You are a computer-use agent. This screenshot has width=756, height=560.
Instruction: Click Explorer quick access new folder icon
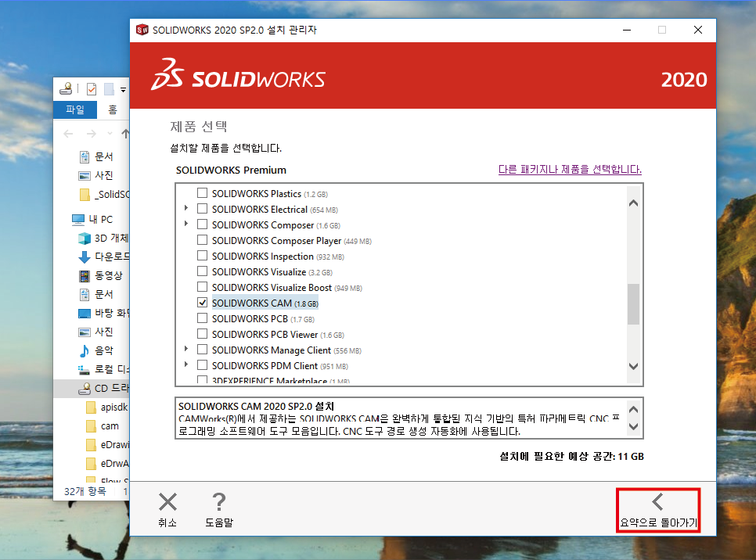[x=110, y=89]
